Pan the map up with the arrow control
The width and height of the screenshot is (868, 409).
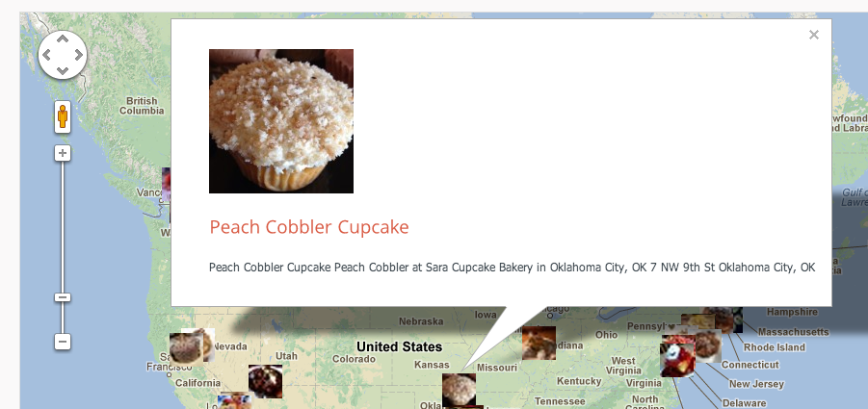pos(63,39)
